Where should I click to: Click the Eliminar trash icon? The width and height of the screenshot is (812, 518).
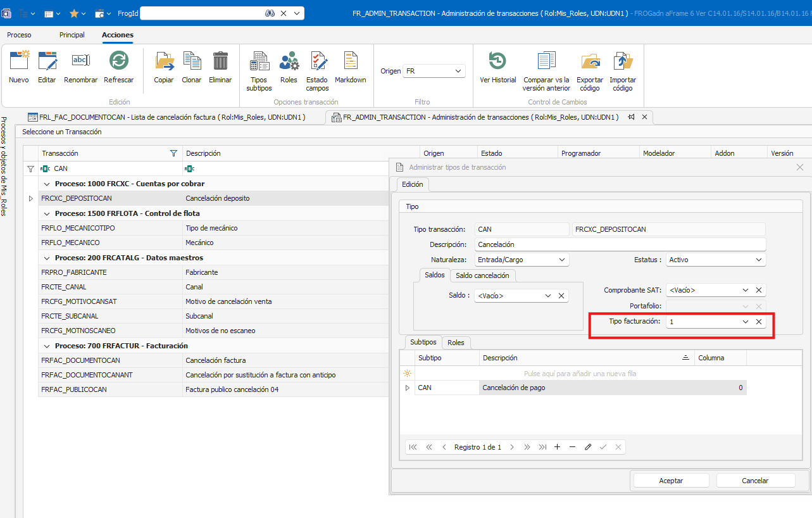[x=220, y=61]
